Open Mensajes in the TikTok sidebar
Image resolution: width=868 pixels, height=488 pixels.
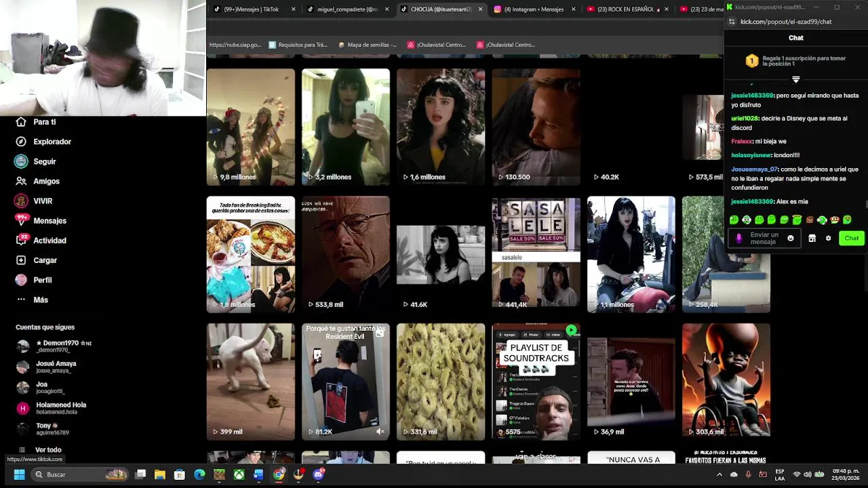click(x=41, y=220)
